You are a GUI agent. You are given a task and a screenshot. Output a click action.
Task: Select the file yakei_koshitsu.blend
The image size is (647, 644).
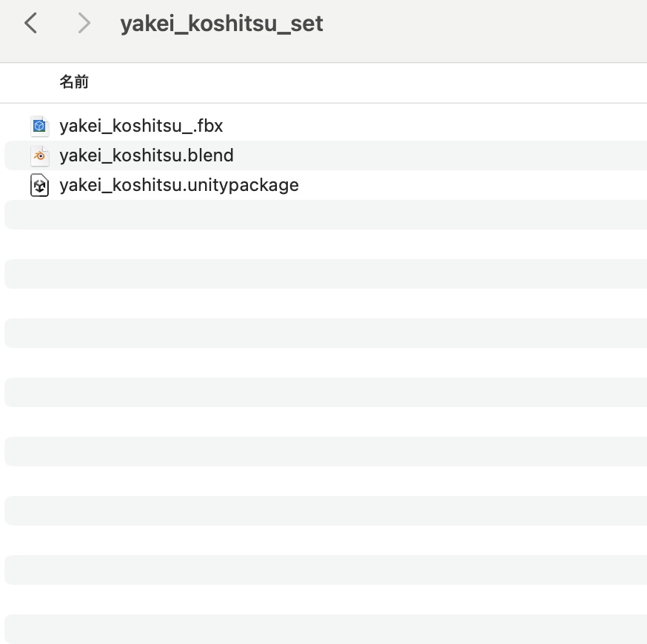pos(147,155)
